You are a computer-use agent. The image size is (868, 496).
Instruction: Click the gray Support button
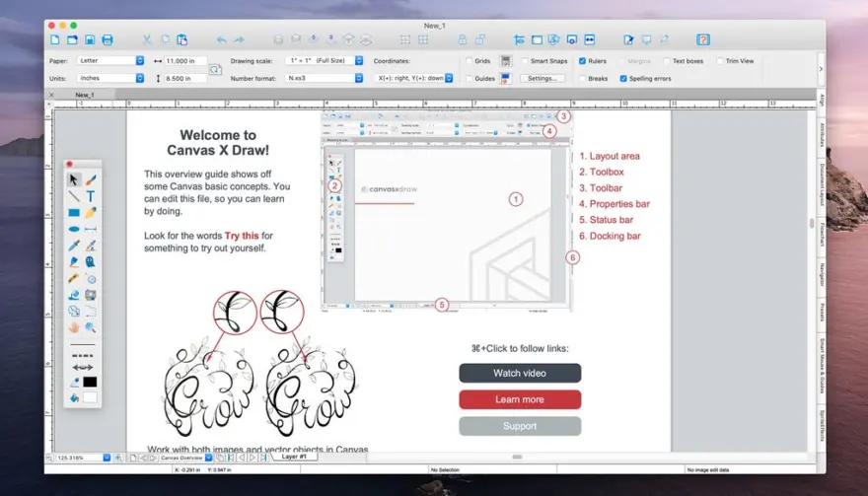pos(520,426)
